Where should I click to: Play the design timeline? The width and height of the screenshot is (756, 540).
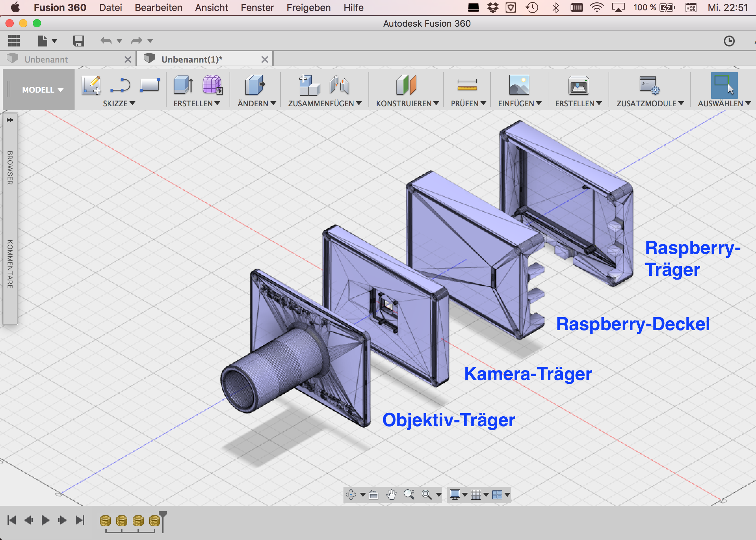click(x=45, y=521)
